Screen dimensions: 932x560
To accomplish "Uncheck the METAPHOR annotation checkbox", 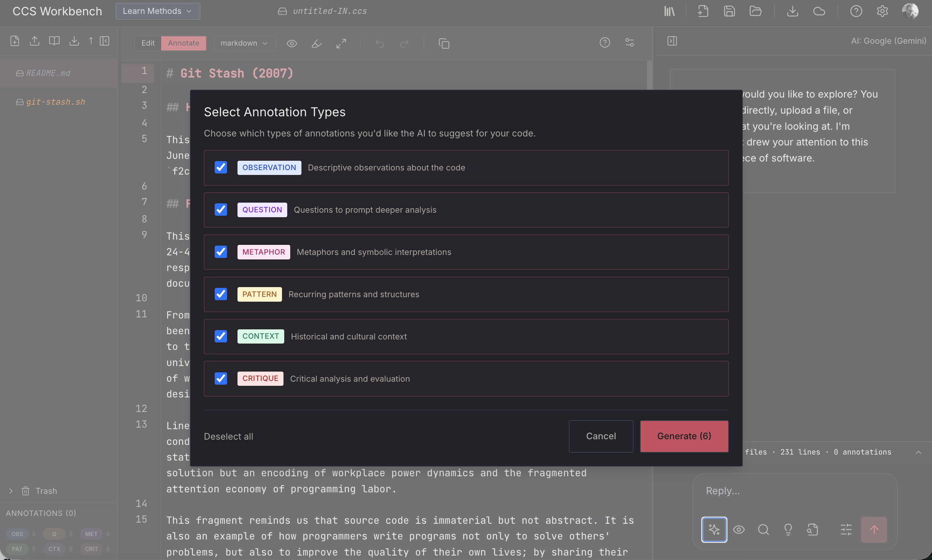I will pos(221,252).
